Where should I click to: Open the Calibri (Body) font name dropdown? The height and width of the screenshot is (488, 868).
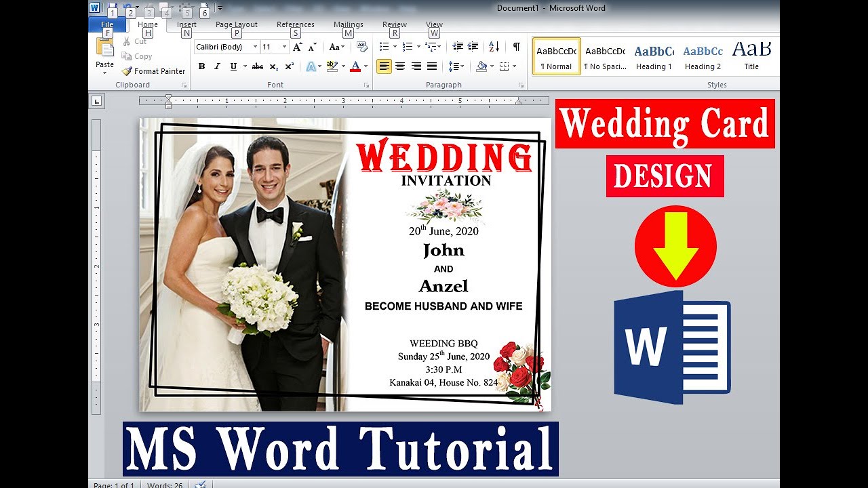click(x=256, y=47)
